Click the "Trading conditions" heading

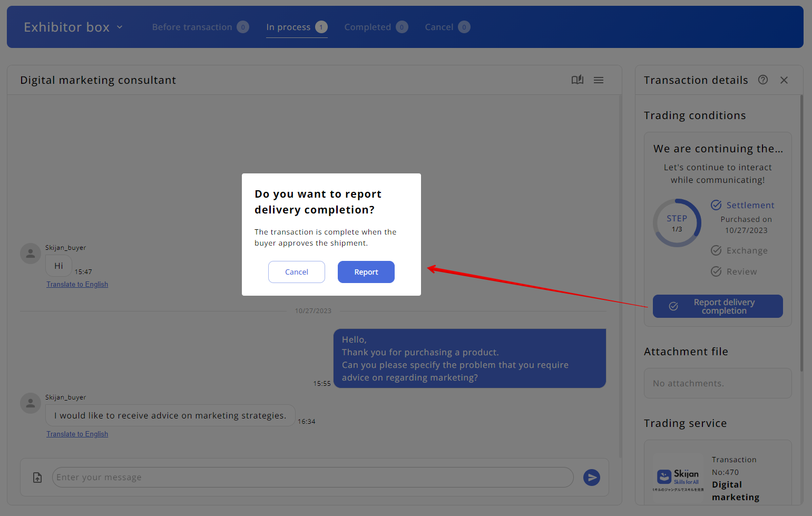[695, 115]
